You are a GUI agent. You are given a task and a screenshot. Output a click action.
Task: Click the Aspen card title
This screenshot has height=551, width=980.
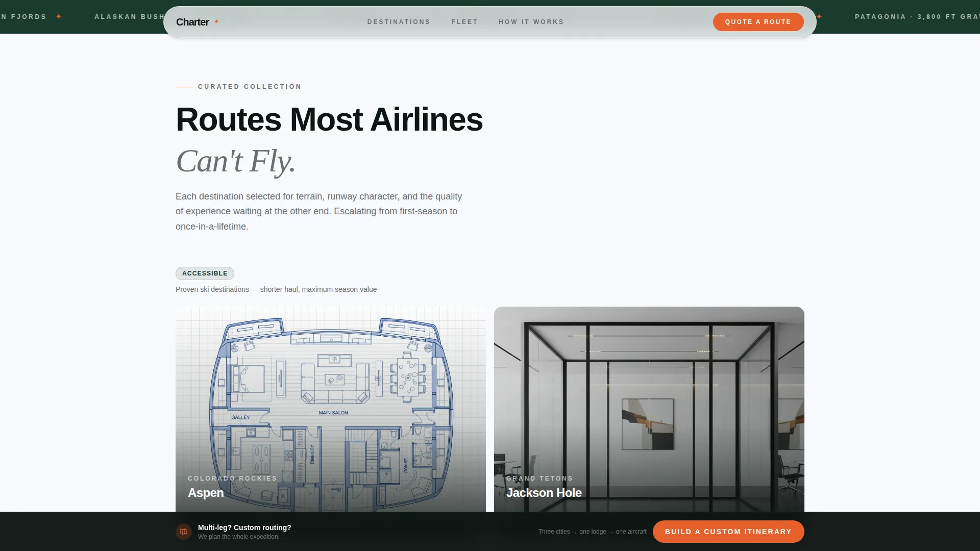pos(206,493)
